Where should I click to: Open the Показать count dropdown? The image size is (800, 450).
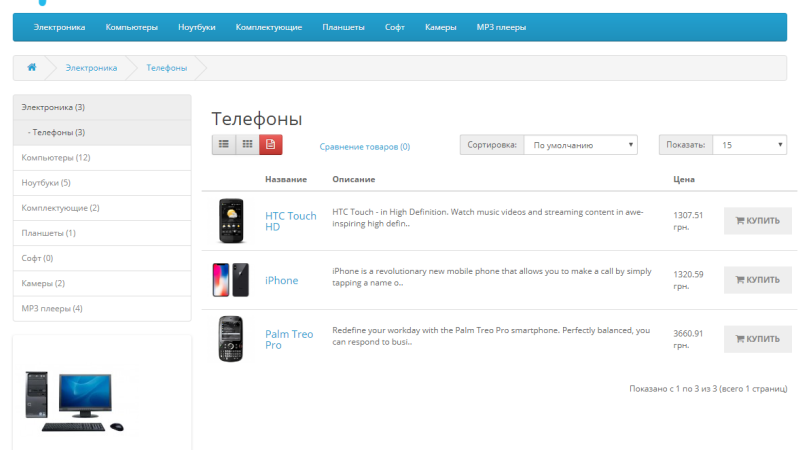(x=749, y=145)
